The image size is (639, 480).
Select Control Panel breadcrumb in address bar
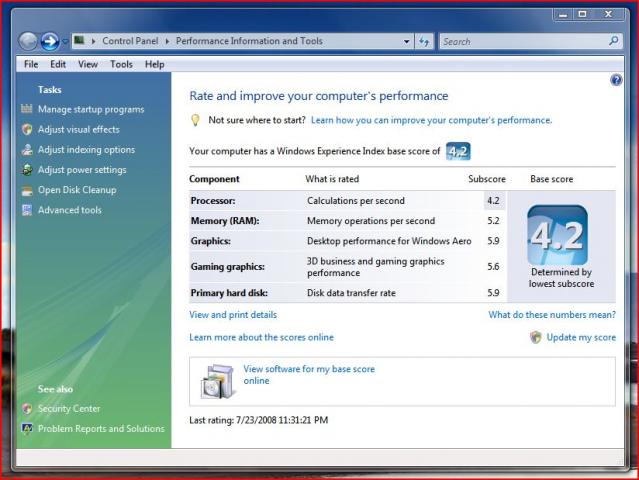(130, 41)
